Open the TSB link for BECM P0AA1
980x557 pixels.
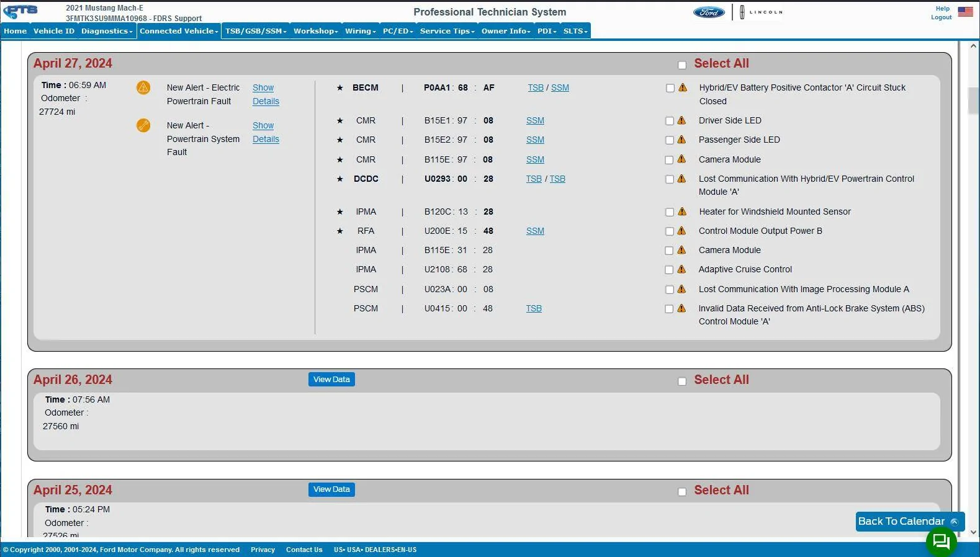[536, 87]
